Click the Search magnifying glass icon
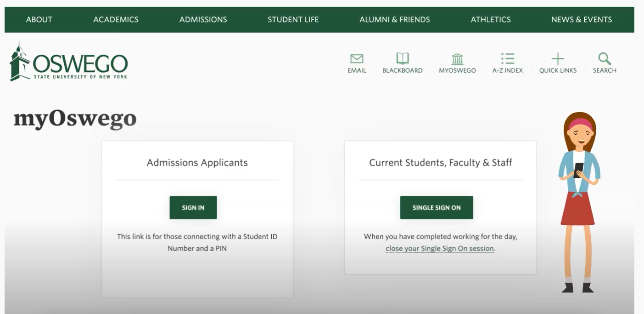Image resolution: width=644 pixels, height=314 pixels. (x=605, y=59)
